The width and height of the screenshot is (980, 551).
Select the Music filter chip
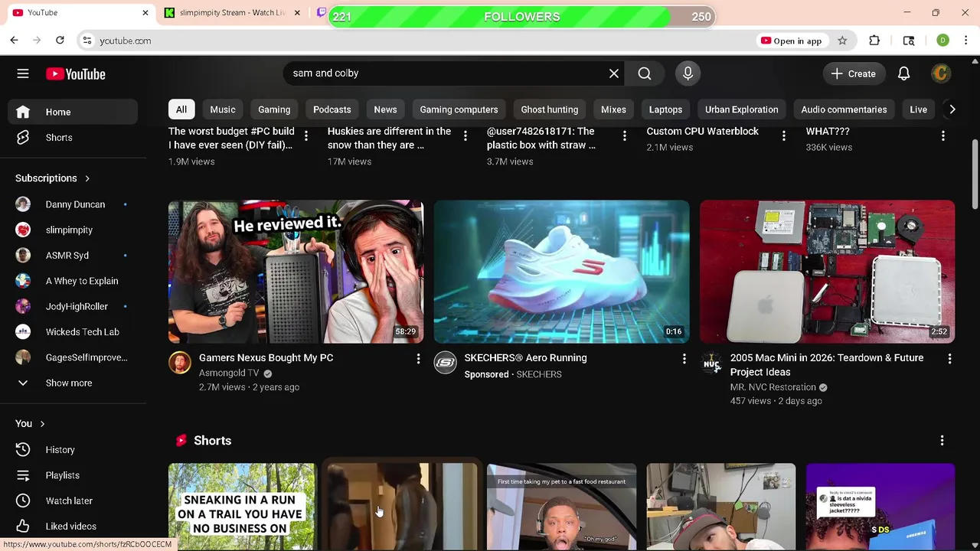(223, 109)
